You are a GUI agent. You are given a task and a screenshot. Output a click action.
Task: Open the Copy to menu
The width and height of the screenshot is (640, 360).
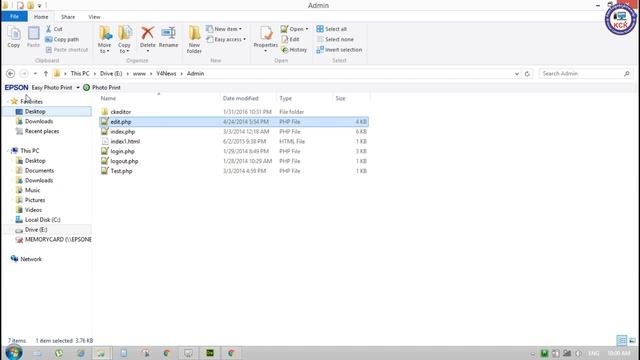[124, 40]
